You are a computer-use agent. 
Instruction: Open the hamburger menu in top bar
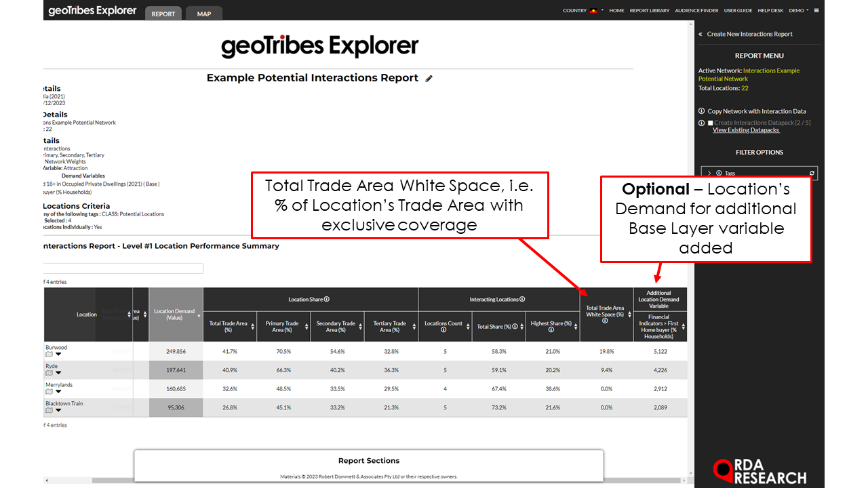[816, 11]
